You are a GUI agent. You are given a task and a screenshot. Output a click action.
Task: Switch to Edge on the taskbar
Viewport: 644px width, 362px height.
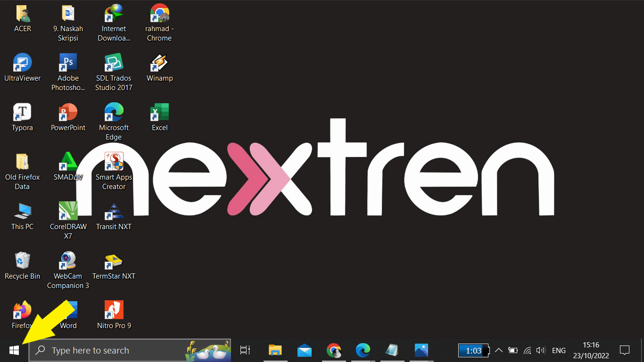[363, 350]
